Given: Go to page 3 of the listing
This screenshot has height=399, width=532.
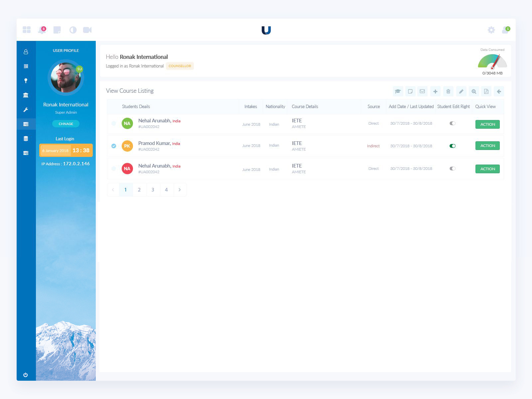Looking at the screenshot, I should [153, 190].
